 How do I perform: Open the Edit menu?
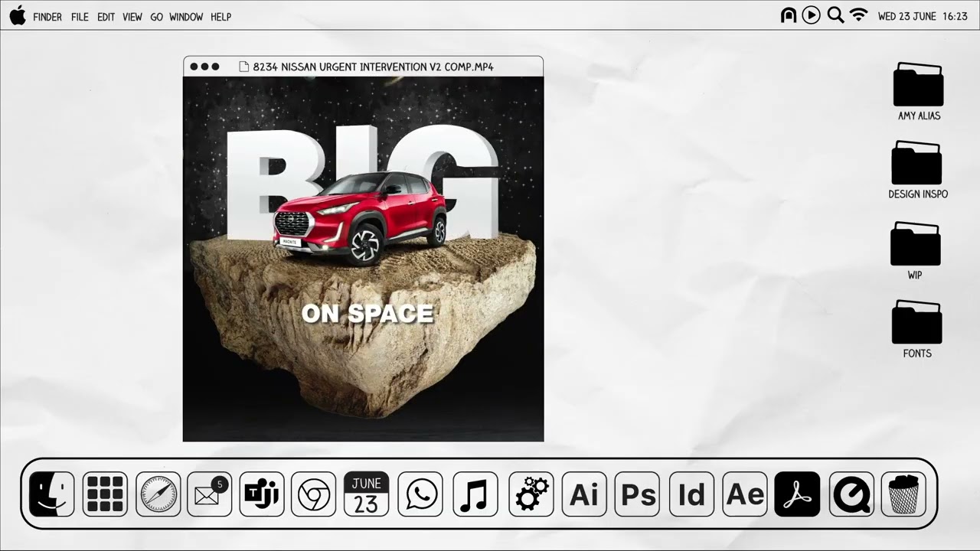point(106,17)
